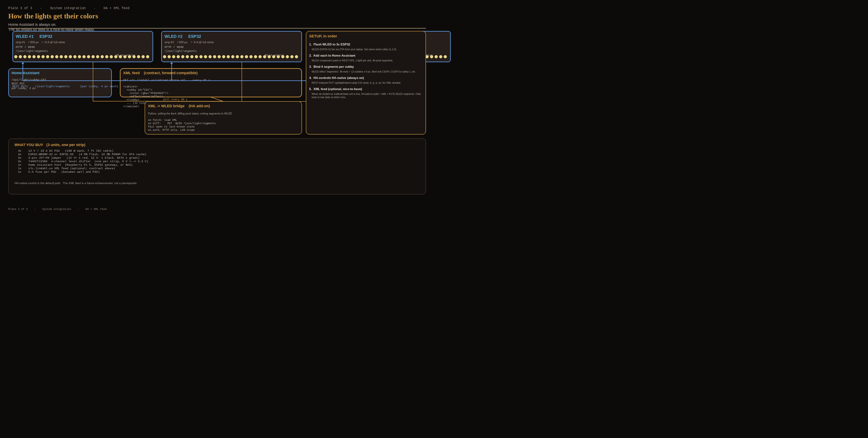The height and width of the screenshot is (438, 868).
Task: Click the "poll every 60 s" label
Action: pyautogui.click(x=175, y=100)
